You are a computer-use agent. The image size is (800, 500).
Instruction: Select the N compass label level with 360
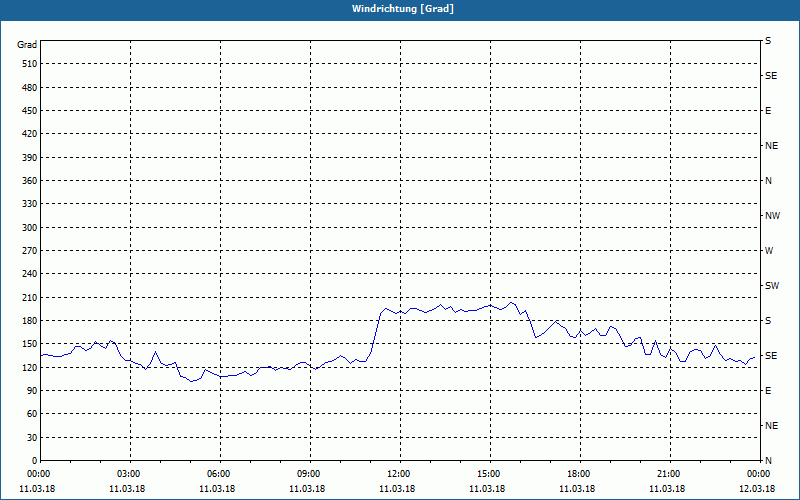click(x=768, y=181)
